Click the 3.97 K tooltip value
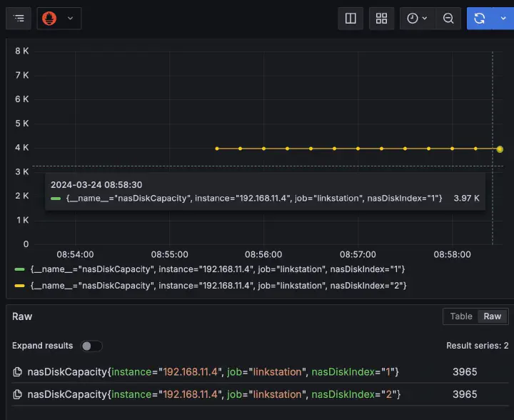The image size is (514, 420). [x=466, y=199]
